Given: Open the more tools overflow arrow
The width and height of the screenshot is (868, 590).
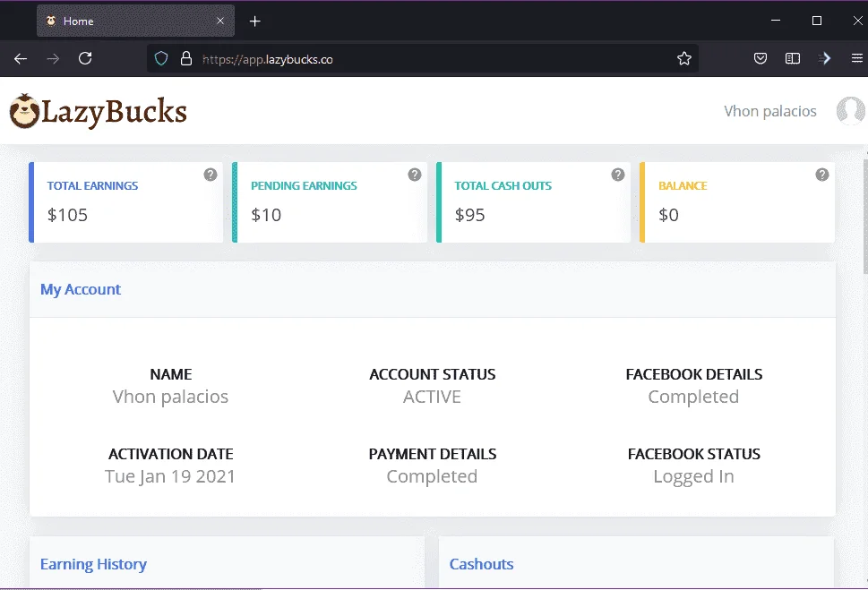Looking at the screenshot, I should (825, 59).
